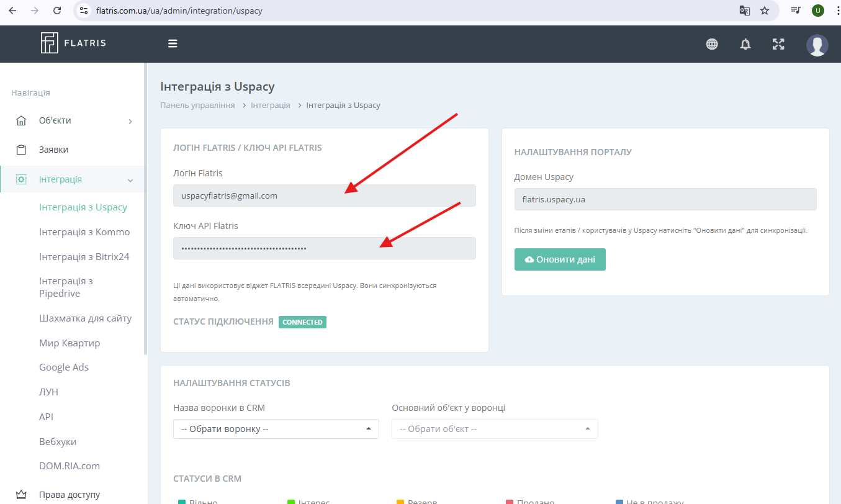Click the browser forward arrow
The image size is (841, 504).
(x=35, y=11)
